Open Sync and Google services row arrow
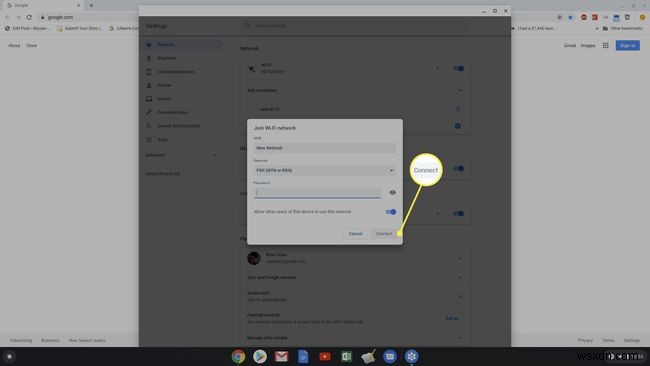 460,277
